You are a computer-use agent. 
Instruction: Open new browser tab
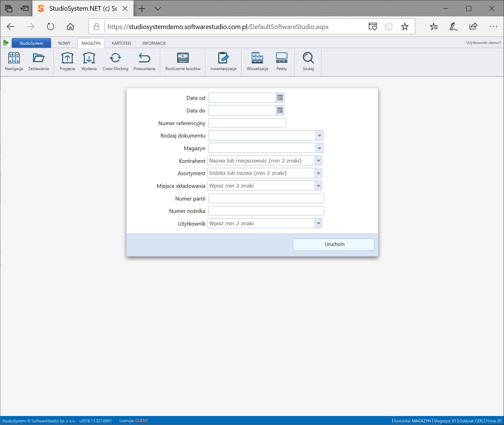[x=142, y=9]
